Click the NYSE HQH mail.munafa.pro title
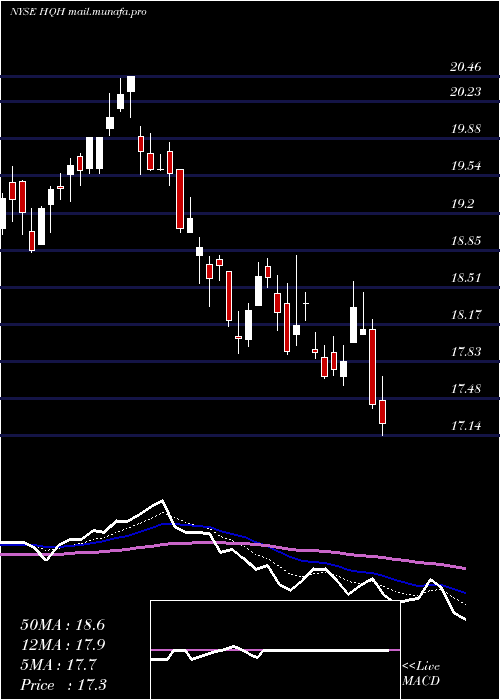 click(x=78, y=12)
